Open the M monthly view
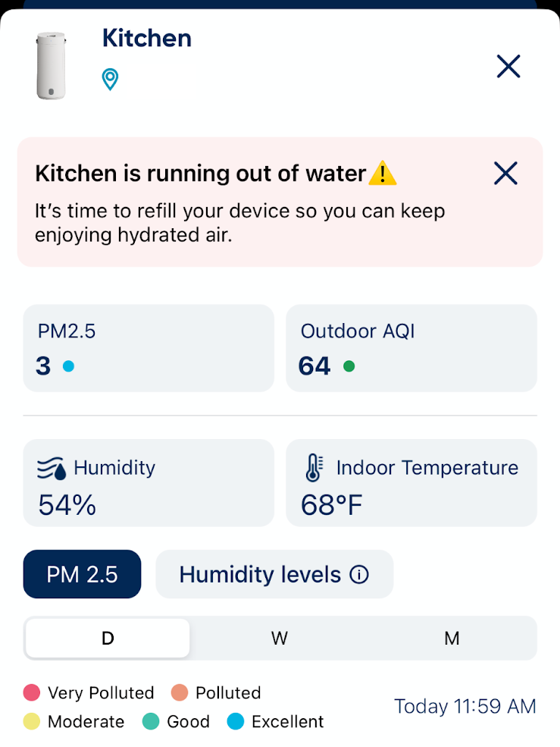The width and height of the screenshot is (560, 747). pos(451,638)
